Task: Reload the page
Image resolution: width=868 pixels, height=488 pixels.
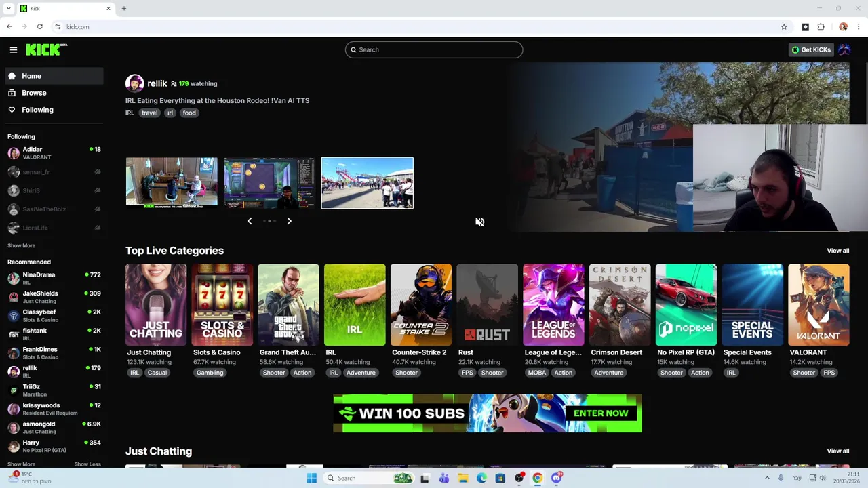Action: pyautogui.click(x=40, y=27)
